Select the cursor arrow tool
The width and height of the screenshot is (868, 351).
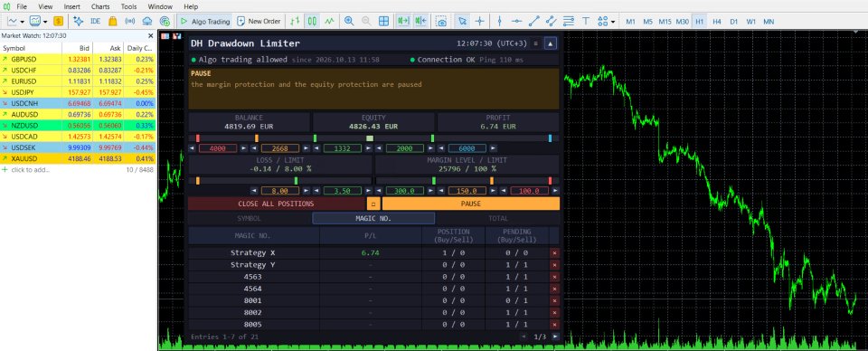(x=462, y=21)
